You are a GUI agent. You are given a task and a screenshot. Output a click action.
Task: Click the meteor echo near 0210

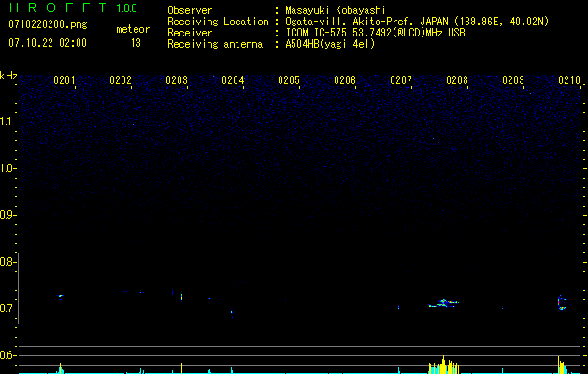point(562,304)
